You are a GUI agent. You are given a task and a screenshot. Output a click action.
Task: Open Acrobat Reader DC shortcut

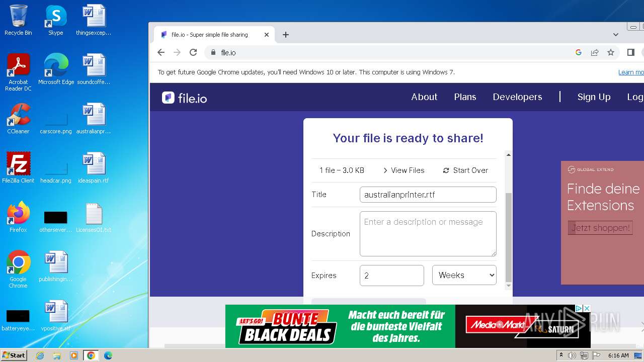tap(18, 72)
